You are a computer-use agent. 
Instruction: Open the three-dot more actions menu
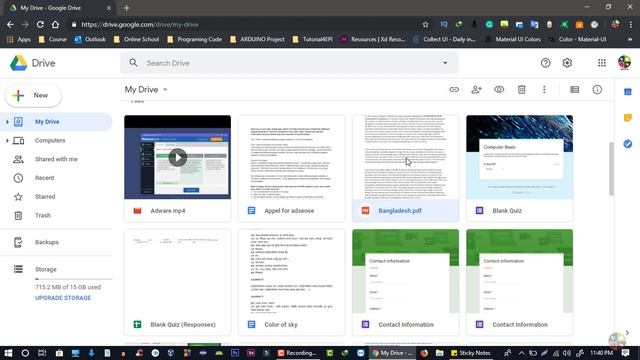coord(544,89)
